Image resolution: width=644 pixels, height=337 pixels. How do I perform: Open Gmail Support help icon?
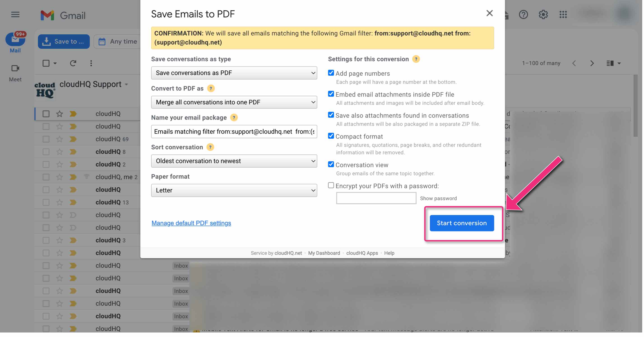click(523, 14)
